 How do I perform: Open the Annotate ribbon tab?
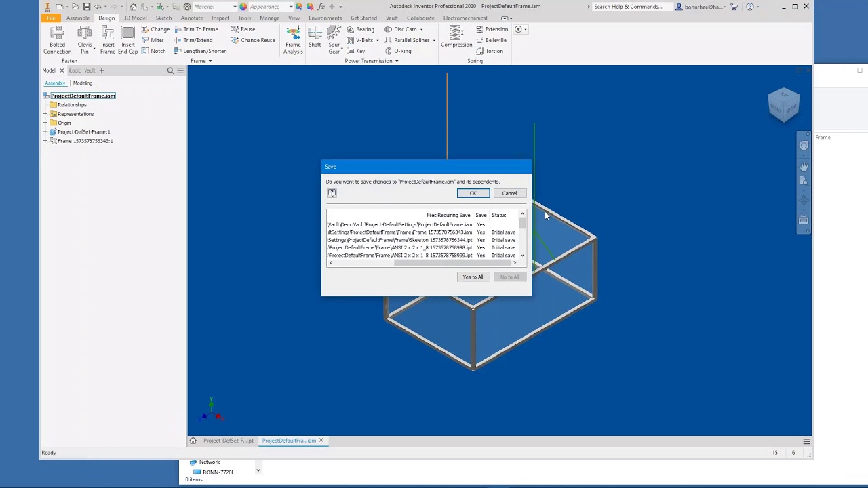coord(192,18)
